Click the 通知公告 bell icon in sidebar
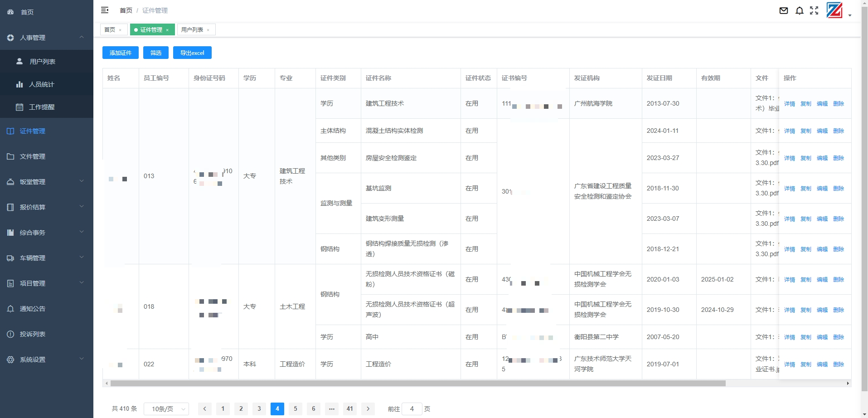 10,309
